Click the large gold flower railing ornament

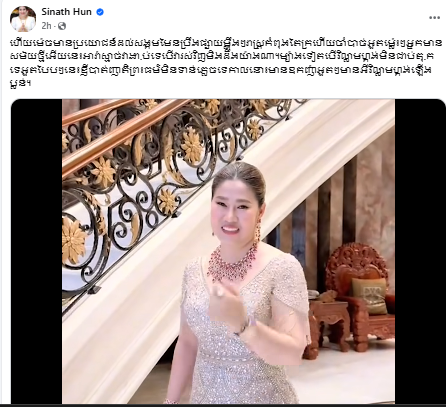[73, 239]
